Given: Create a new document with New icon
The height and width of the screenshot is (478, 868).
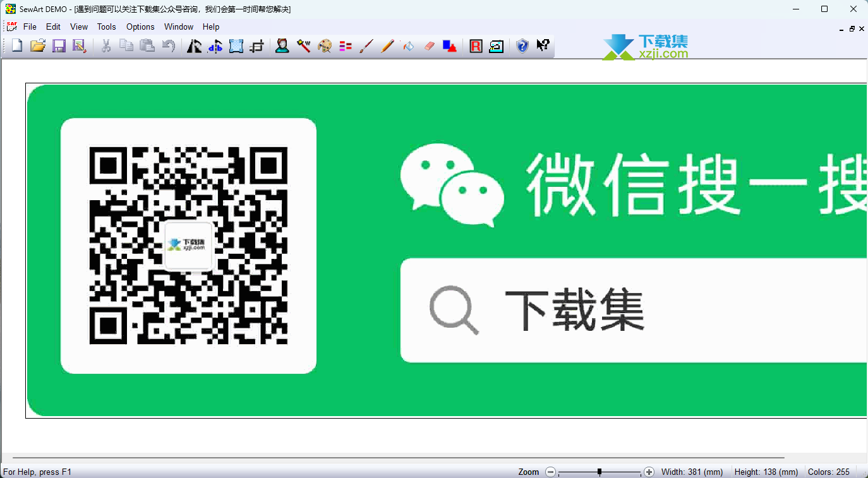Looking at the screenshot, I should (17, 45).
